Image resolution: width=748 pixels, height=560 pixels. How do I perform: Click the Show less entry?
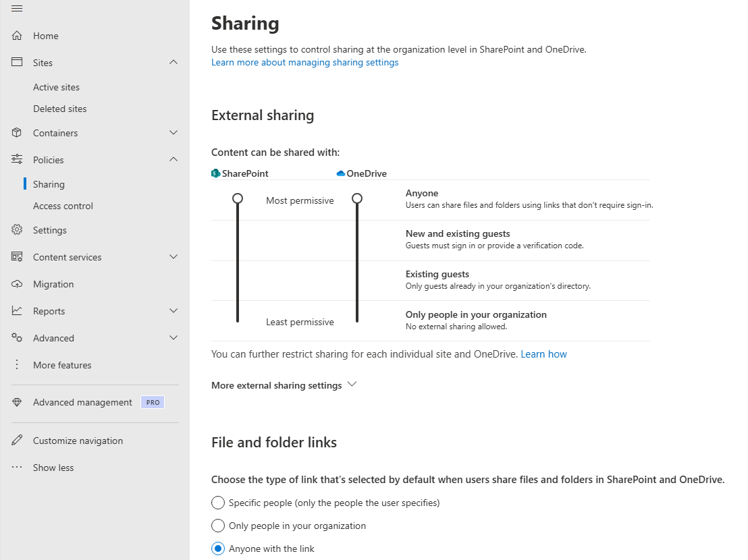[x=53, y=467]
